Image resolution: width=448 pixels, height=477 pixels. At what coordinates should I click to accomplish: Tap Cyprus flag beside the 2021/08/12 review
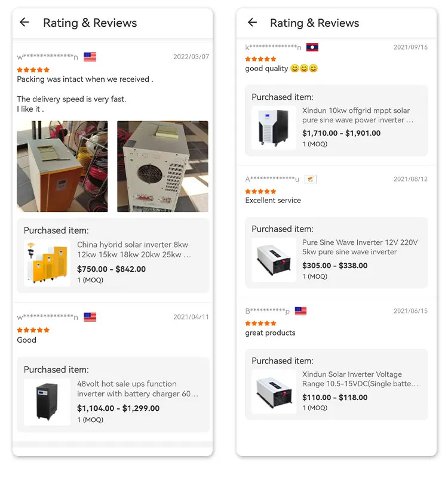(310, 179)
